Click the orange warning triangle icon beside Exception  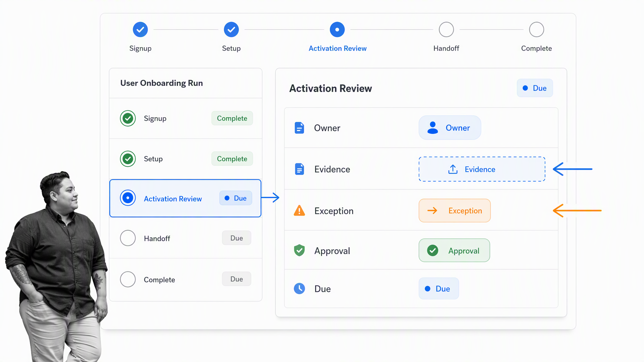(299, 211)
